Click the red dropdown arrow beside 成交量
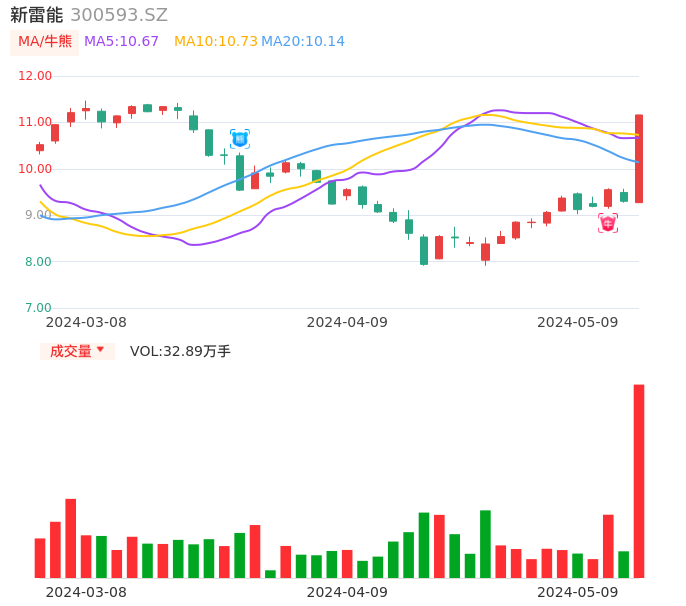The height and width of the screenshot is (606, 686). (x=100, y=351)
